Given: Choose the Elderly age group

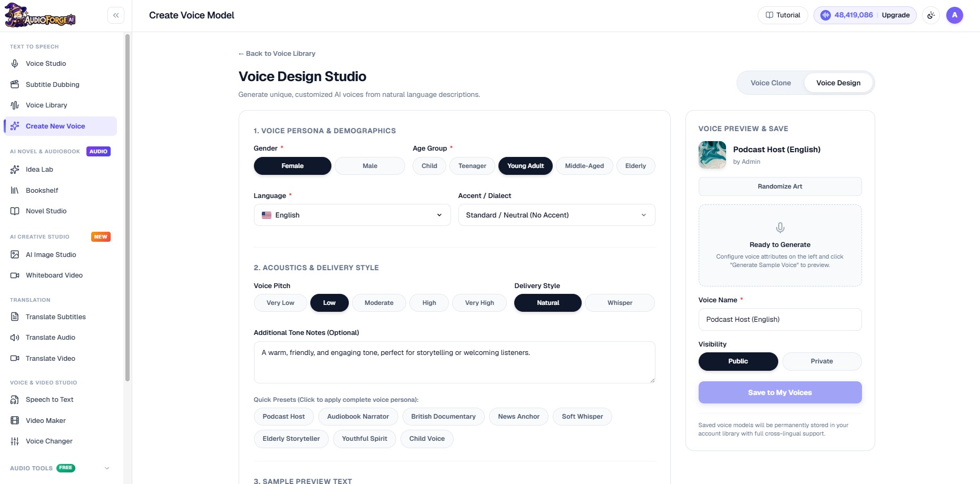Looking at the screenshot, I should point(635,166).
